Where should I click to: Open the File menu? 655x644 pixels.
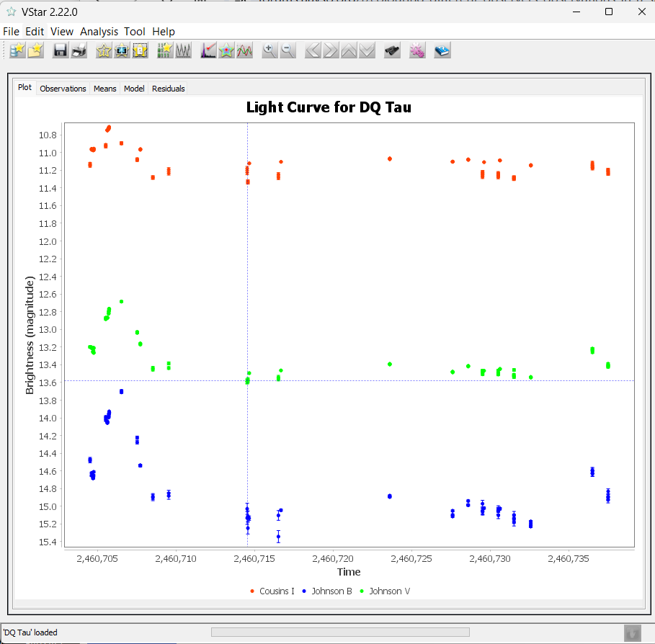pos(11,32)
